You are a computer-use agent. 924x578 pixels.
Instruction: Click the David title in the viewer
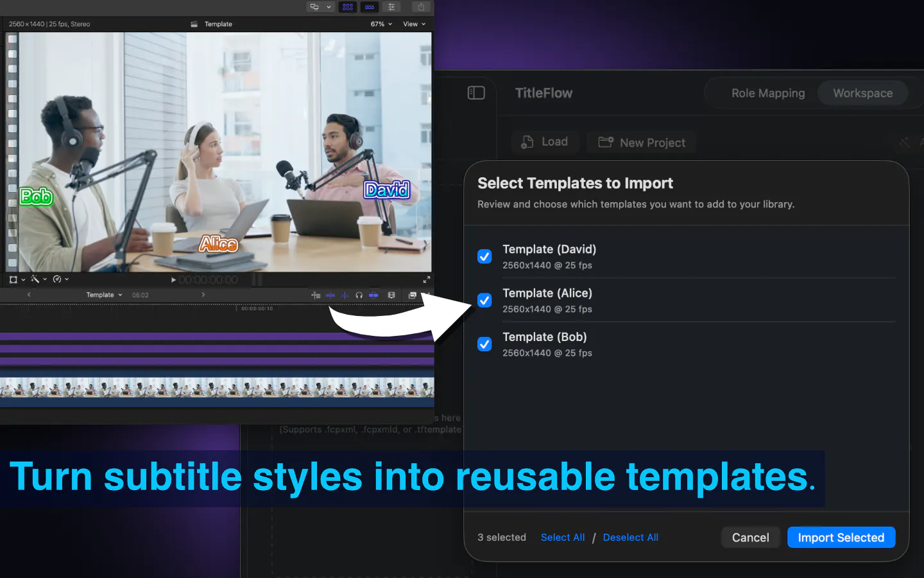(x=386, y=190)
